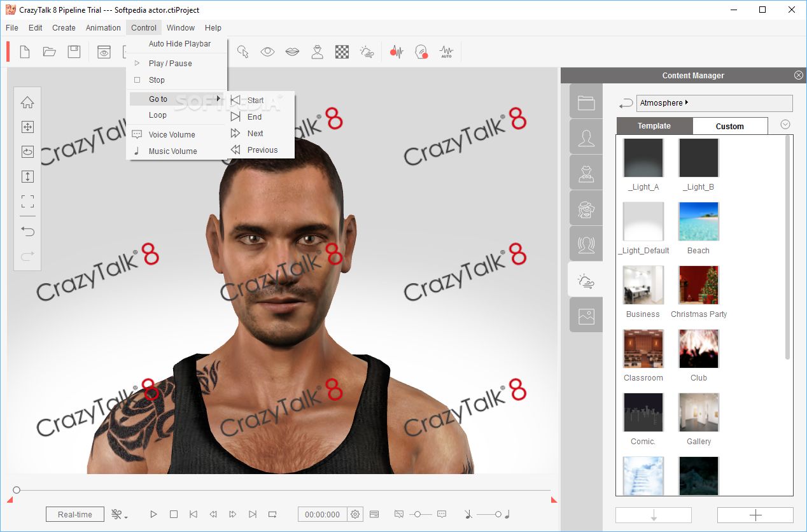Choose Previous in the Go to submenu
Image resolution: width=807 pixels, height=532 pixels.
click(262, 150)
